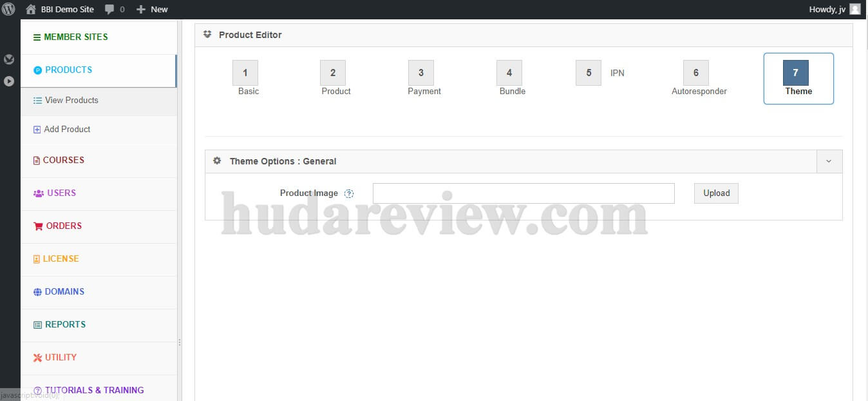Switch to the Payment step tab
This screenshot has width=868, height=401.
click(x=421, y=73)
